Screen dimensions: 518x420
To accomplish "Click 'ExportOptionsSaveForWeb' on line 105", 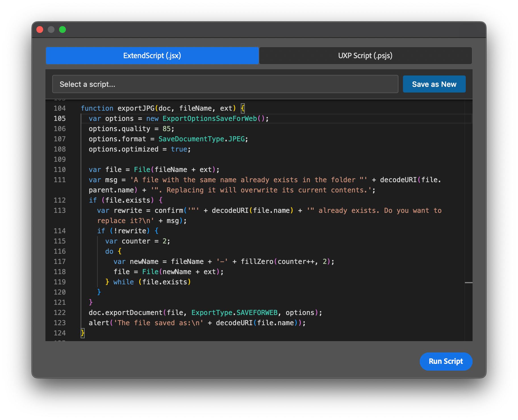I will [210, 118].
